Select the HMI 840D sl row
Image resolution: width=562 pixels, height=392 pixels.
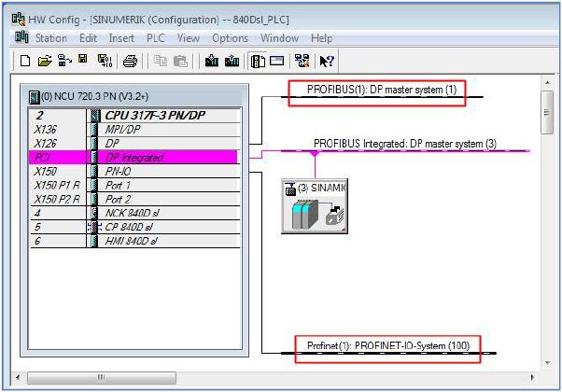pos(134,241)
